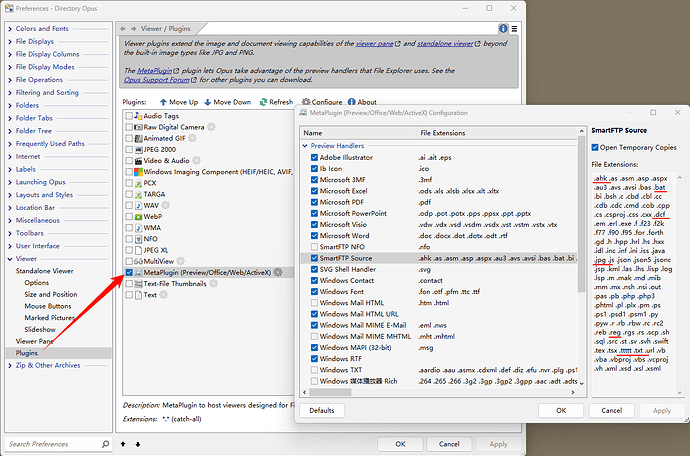The width and height of the screenshot is (690, 456).
Task: Expand the Colors and Fonts category
Action: pyautogui.click(x=10, y=29)
